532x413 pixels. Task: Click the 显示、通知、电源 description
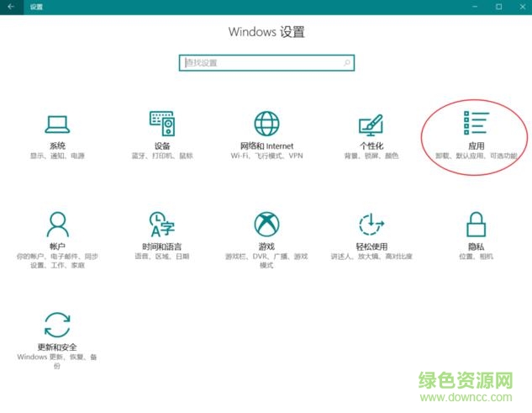(57, 156)
